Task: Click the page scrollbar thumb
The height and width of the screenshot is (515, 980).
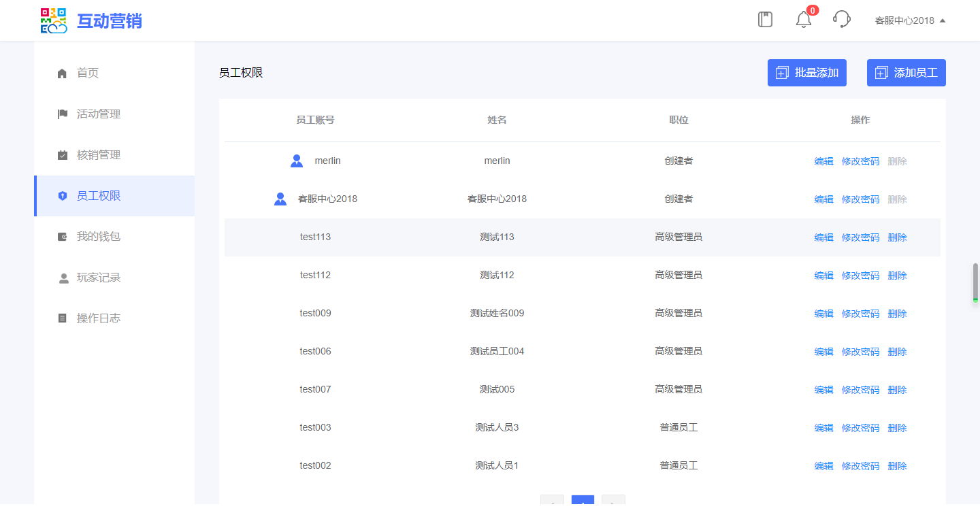Action: click(975, 282)
